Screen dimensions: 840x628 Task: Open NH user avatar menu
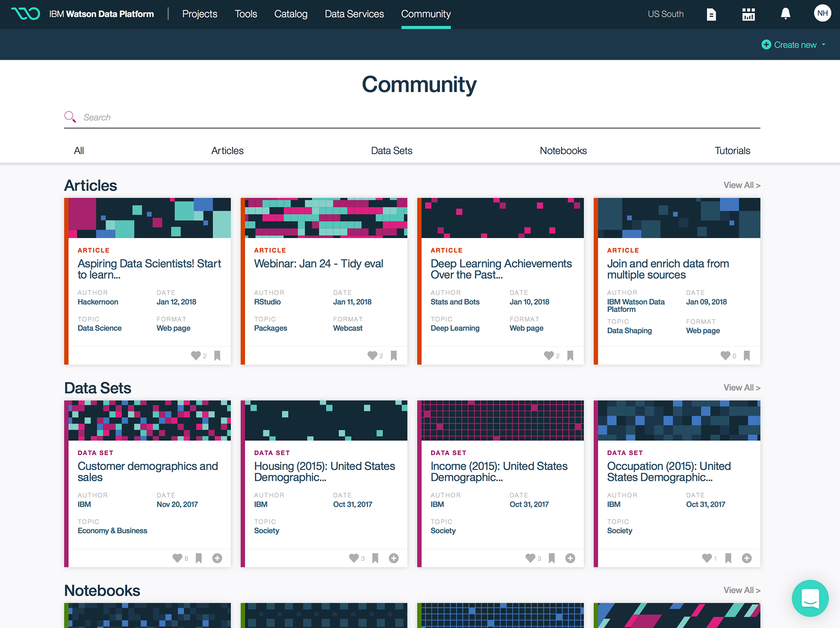(822, 13)
